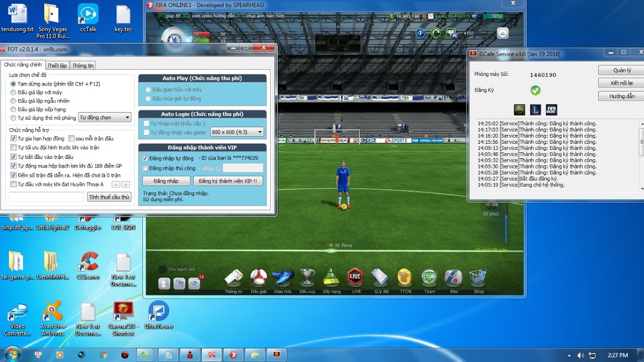The height and width of the screenshot is (362, 644).
Task: Click the 2:27 PM taskbar clock
Action: click(x=618, y=355)
